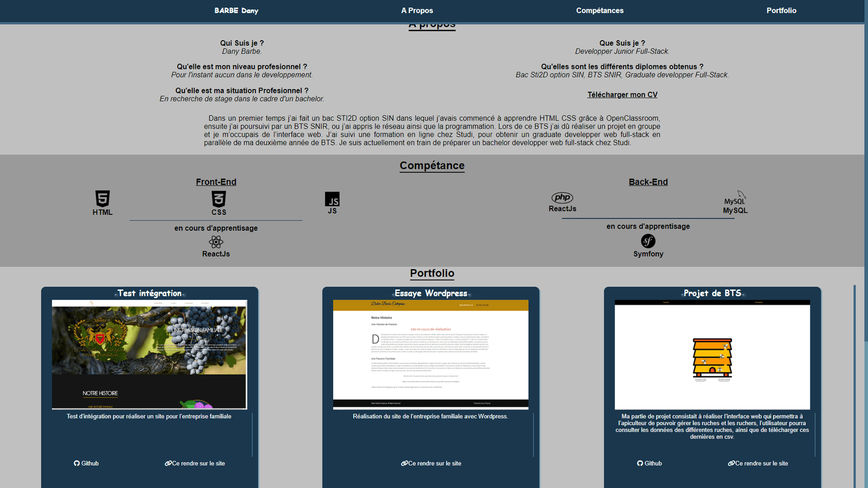Click 'Que Suis je ?' question text
The height and width of the screenshot is (488, 868).
622,43
